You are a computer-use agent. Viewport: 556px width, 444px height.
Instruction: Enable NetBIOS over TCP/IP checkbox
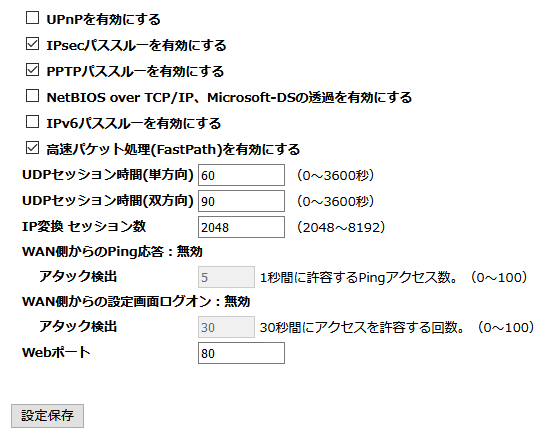[x=32, y=95]
